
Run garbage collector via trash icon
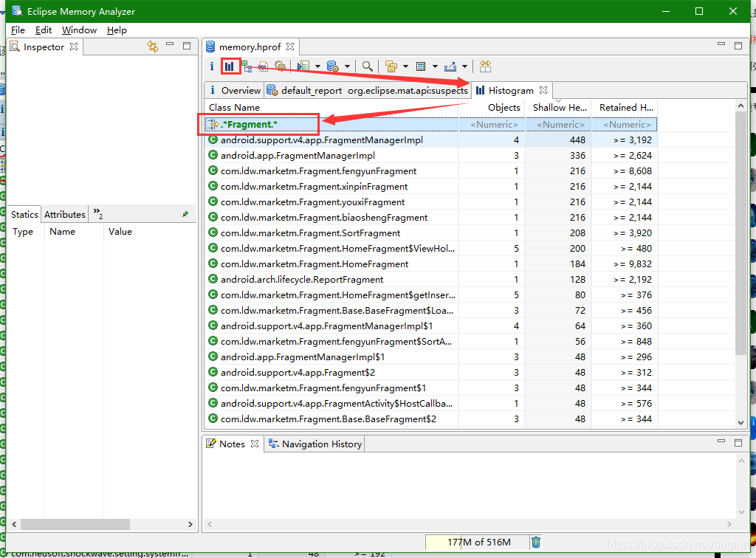536,542
